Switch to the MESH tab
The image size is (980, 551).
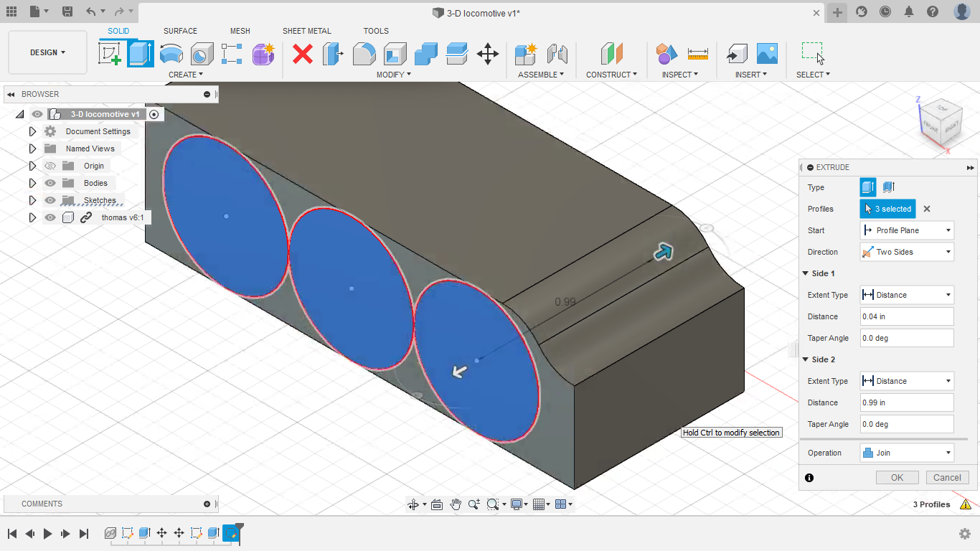pos(240,31)
